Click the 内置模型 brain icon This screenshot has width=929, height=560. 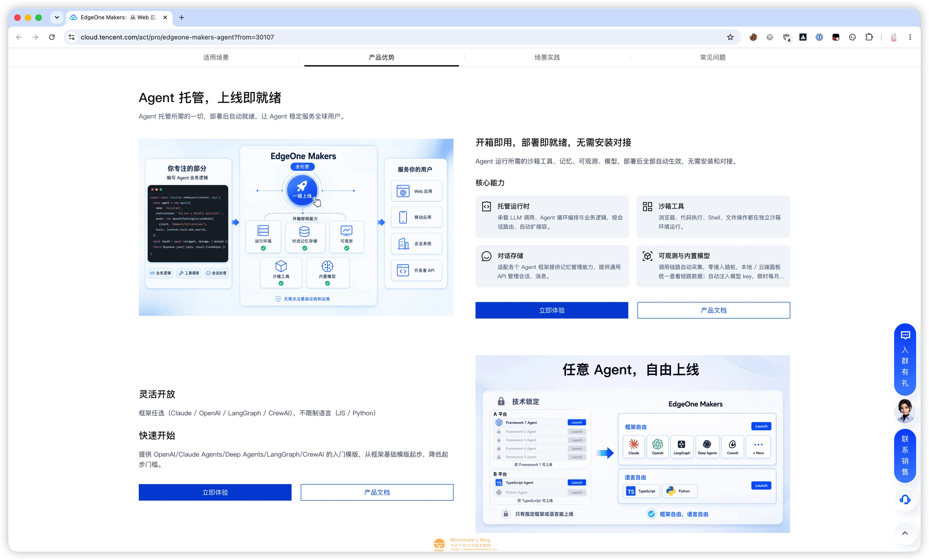pos(327,266)
